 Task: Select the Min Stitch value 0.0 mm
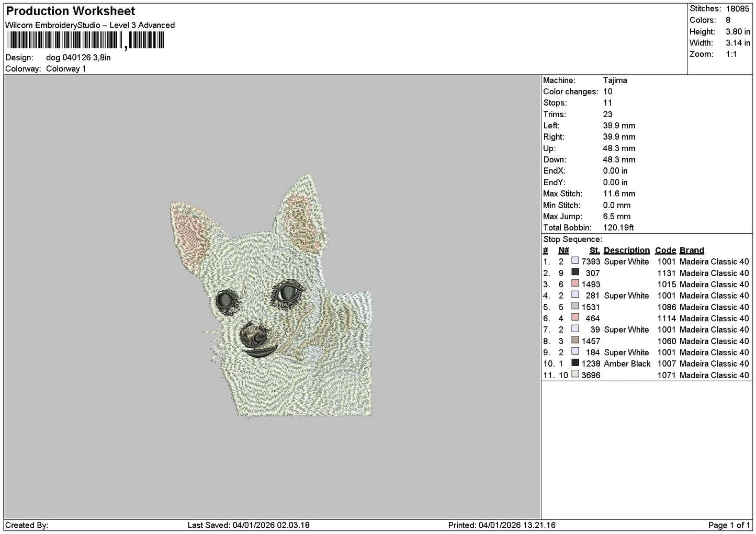coord(617,205)
